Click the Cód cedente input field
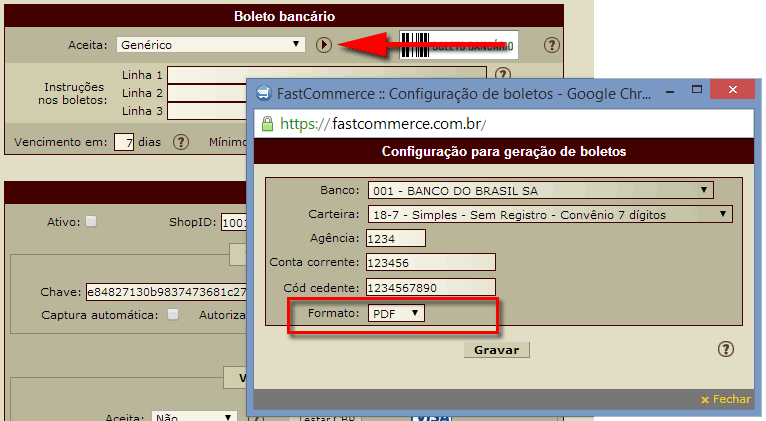766x421 pixels. click(431, 287)
